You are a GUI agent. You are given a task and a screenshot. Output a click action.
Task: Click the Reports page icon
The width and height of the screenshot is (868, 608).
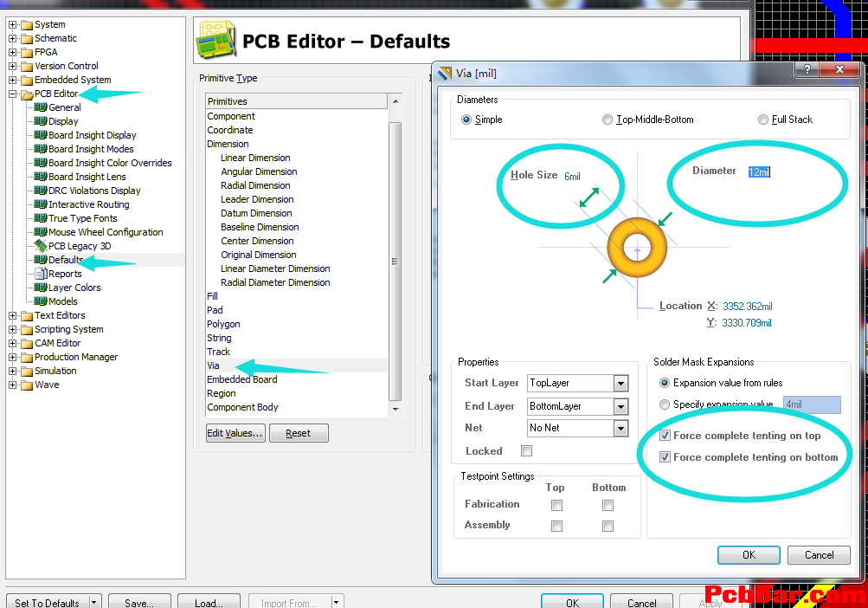[41, 273]
